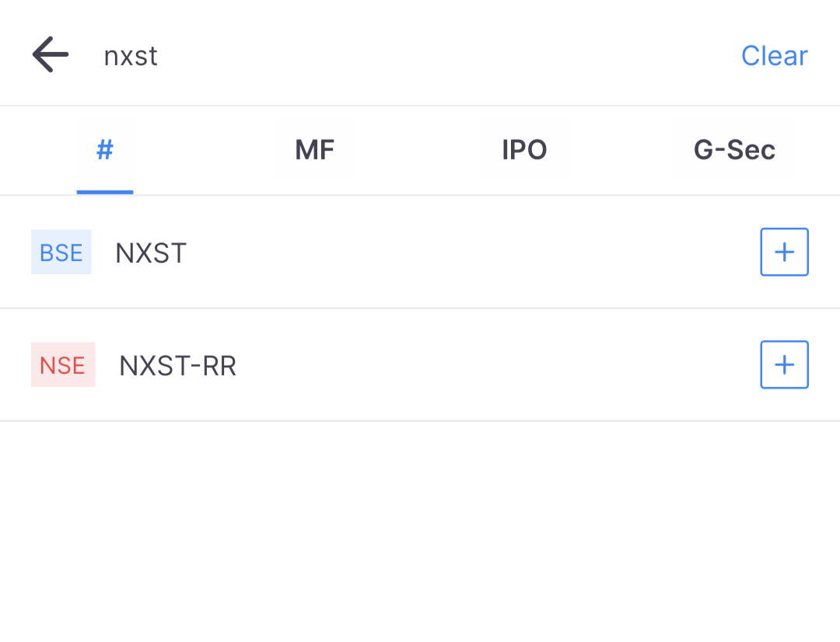Click the blue BSE exchange badge

[61, 252]
